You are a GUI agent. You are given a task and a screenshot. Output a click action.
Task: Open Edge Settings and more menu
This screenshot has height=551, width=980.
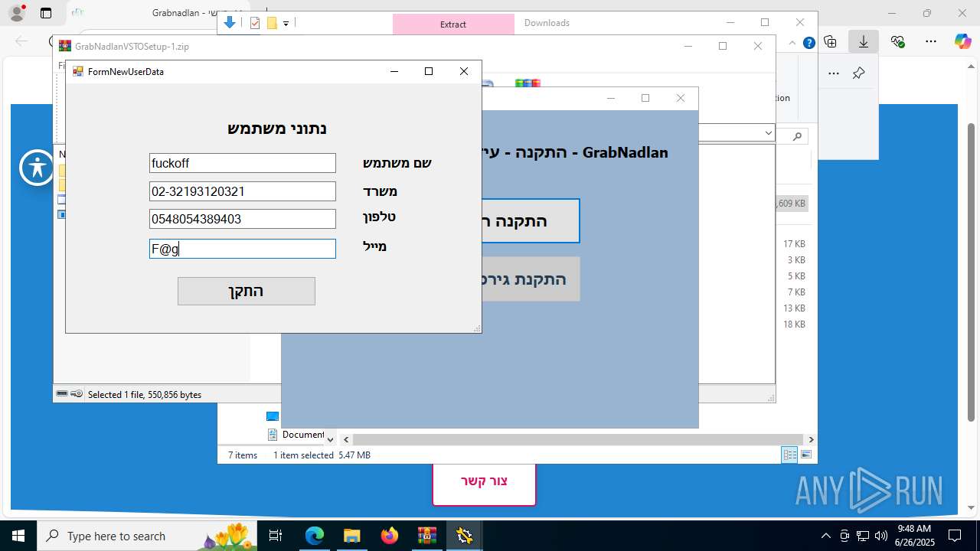click(x=930, y=42)
